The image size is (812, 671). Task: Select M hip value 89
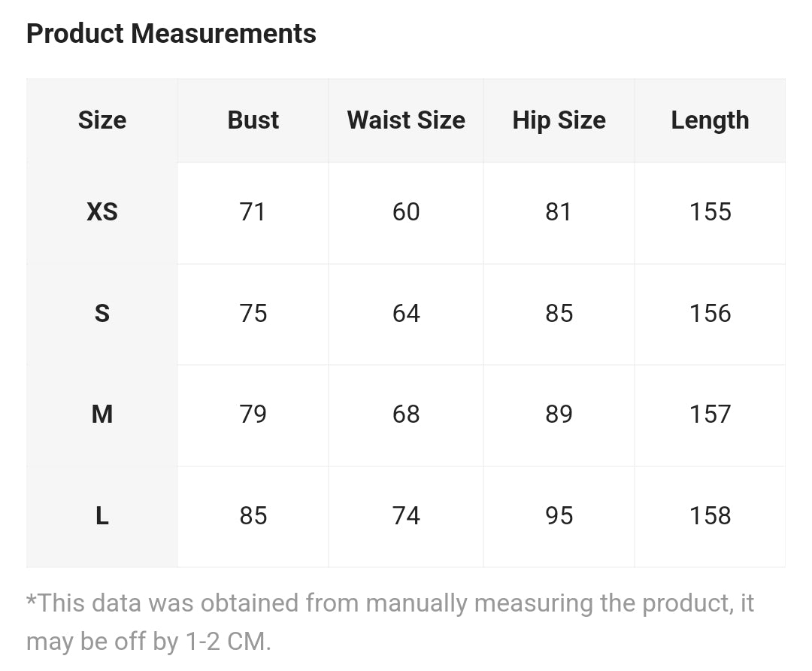(559, 414)
